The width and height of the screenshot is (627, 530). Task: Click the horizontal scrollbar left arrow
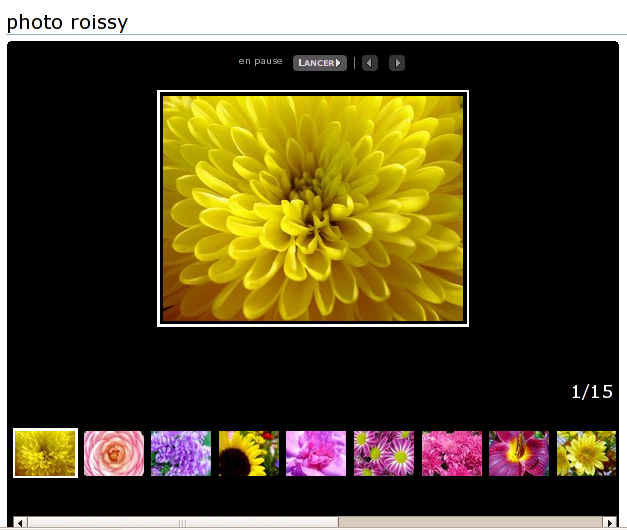pos(20,522)
